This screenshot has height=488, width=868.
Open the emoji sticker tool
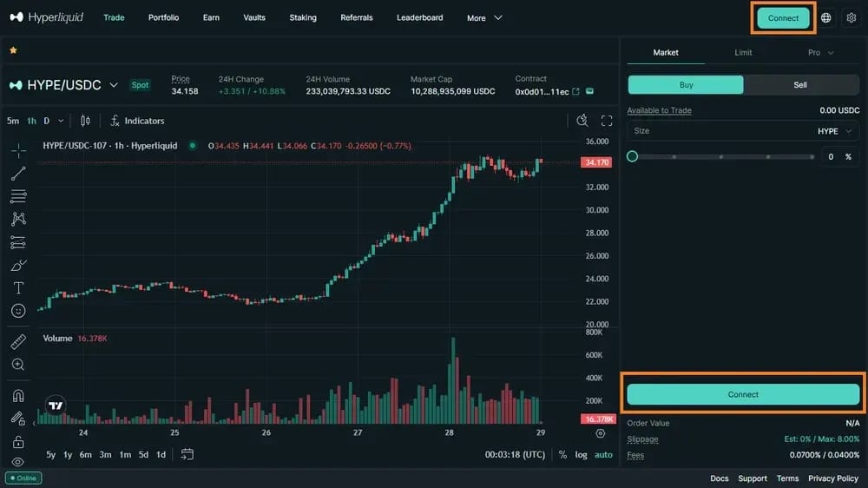click(18, 311)
